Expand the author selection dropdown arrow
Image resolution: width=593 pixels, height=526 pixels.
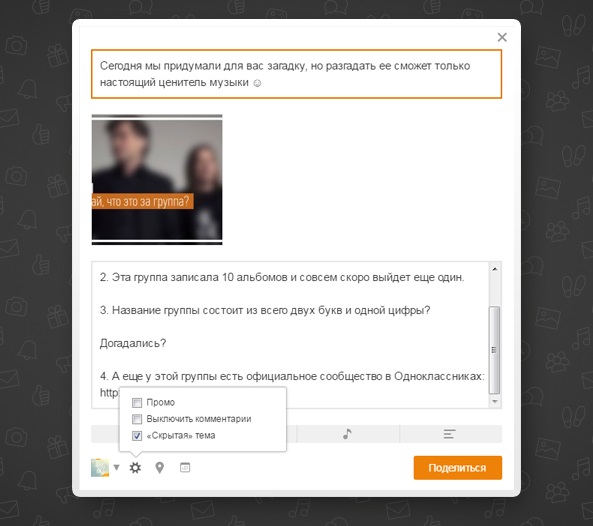click(116, 467)
